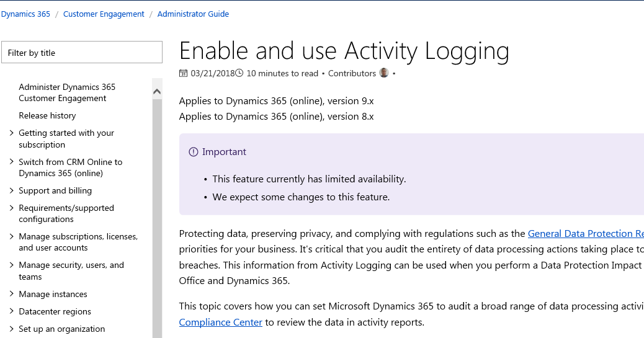Click the Important alert exclamation icon
This screenshot has height=338, width=644.
tap(194, 152)
